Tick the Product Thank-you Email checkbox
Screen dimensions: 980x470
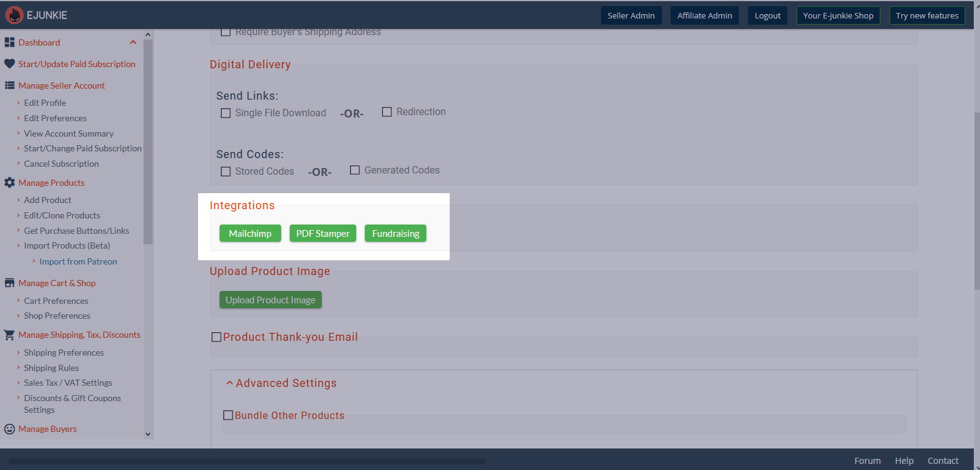[x=217, y=337]
